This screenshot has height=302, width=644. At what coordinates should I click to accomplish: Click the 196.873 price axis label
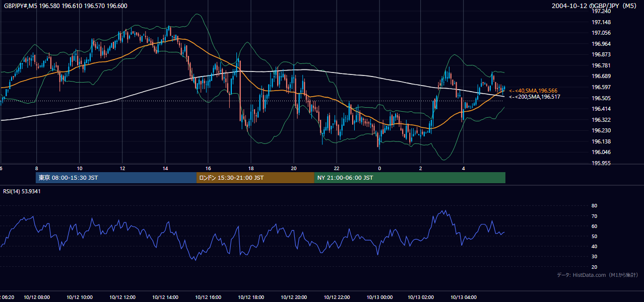point(601,54)
